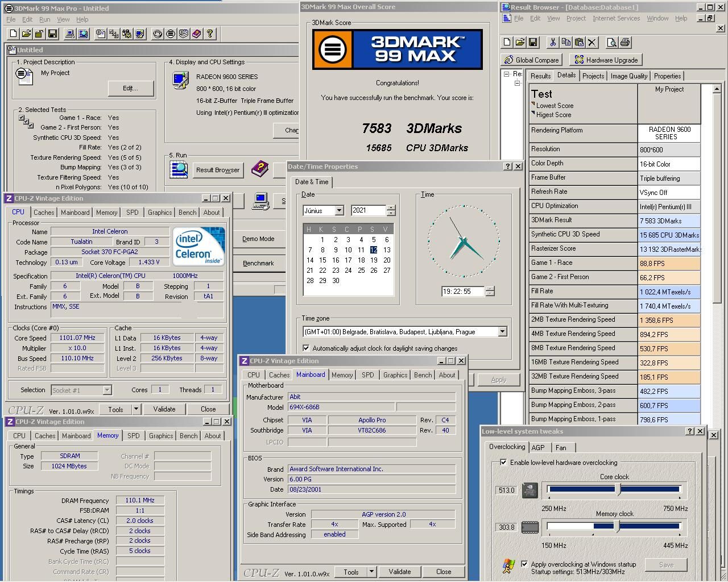
Task: Click Open folder icon in Result Browser toolbar
Action: pos(520,42)
